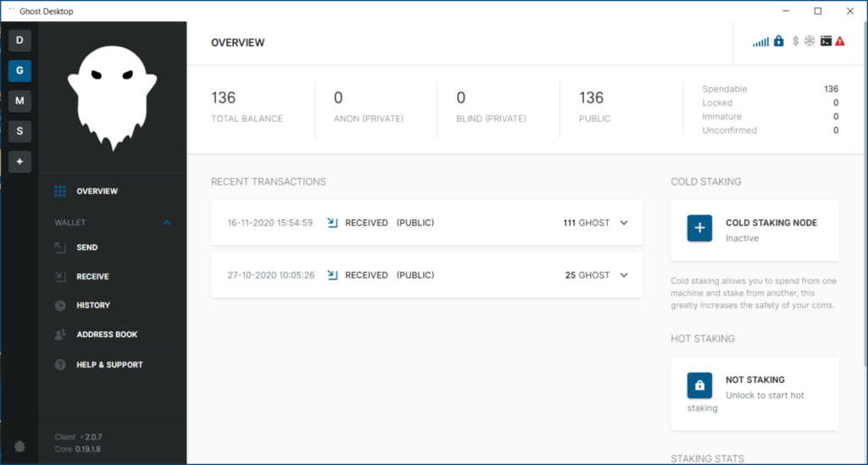Open transaction History
The width and height of the screenshot is (868, 465).
[92, 305]
